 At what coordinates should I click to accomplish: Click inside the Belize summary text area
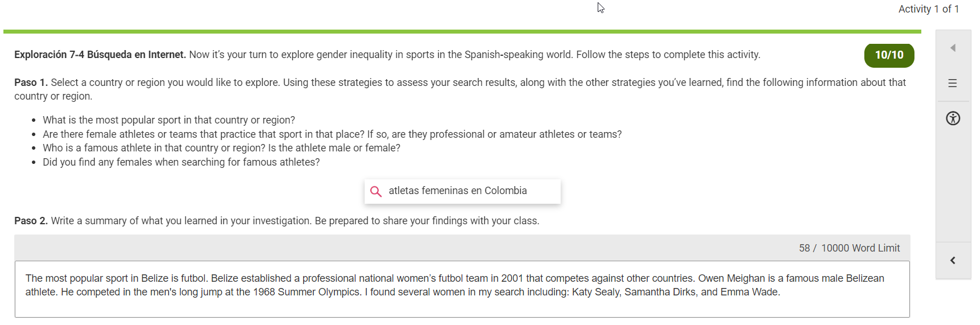tap(462, 305)
